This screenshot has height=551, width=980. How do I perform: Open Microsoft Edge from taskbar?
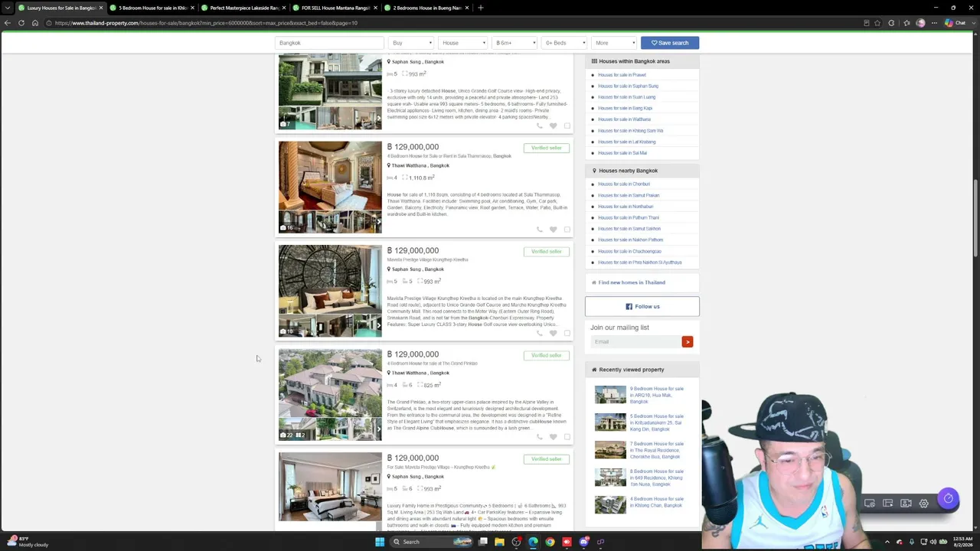click(x=533, y=542)
